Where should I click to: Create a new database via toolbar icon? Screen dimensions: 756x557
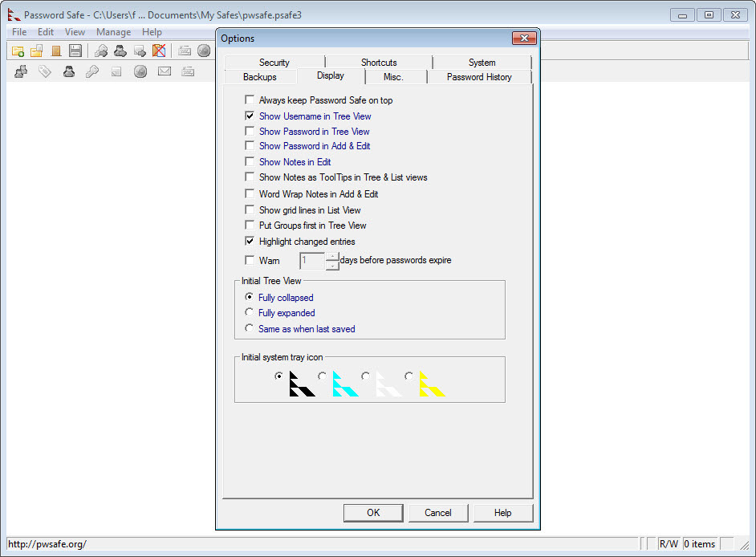click(18, 51)
